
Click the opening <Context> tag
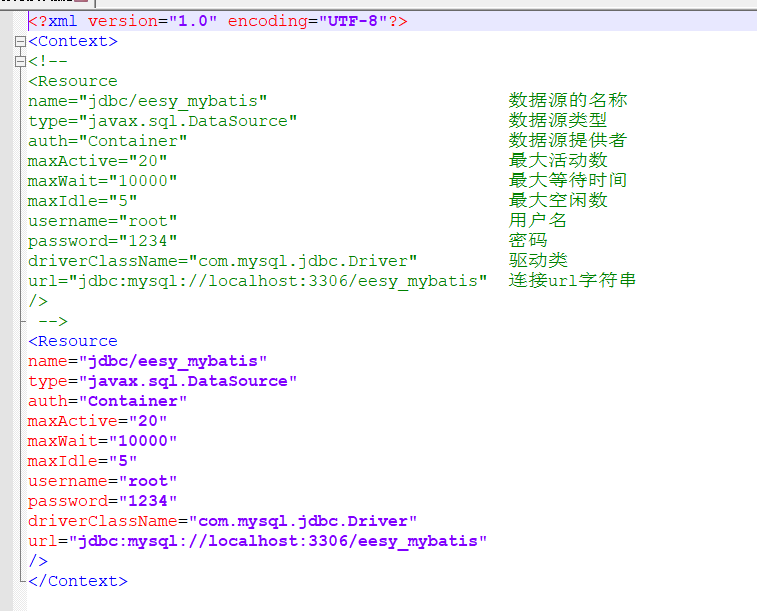pyautogui.click(x=73, y=42)
